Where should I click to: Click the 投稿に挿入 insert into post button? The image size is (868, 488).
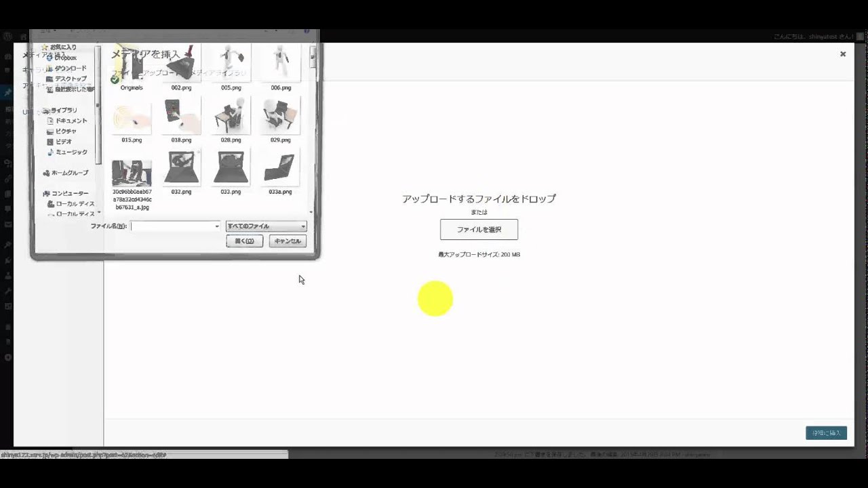(x=826, y=432)
